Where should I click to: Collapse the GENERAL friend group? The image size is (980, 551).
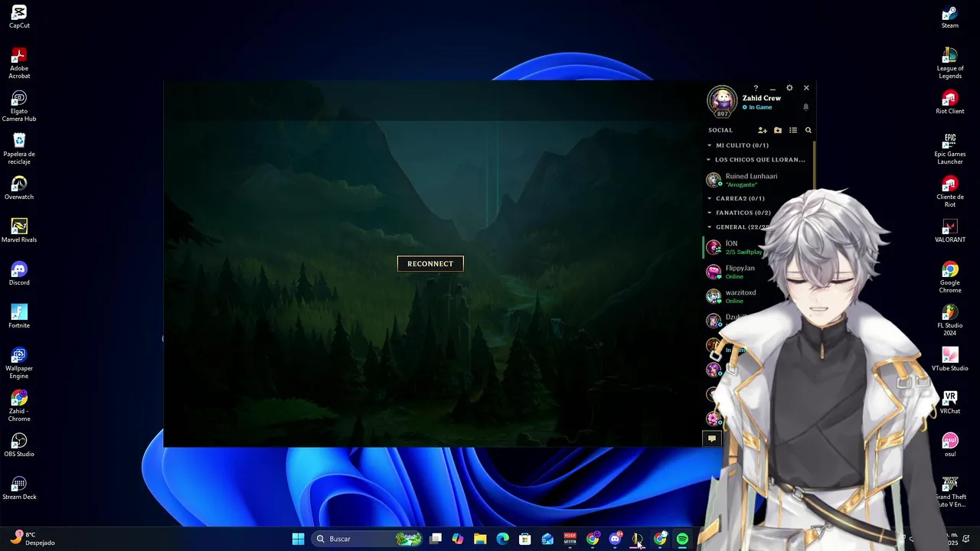click(x=737, y=227)
